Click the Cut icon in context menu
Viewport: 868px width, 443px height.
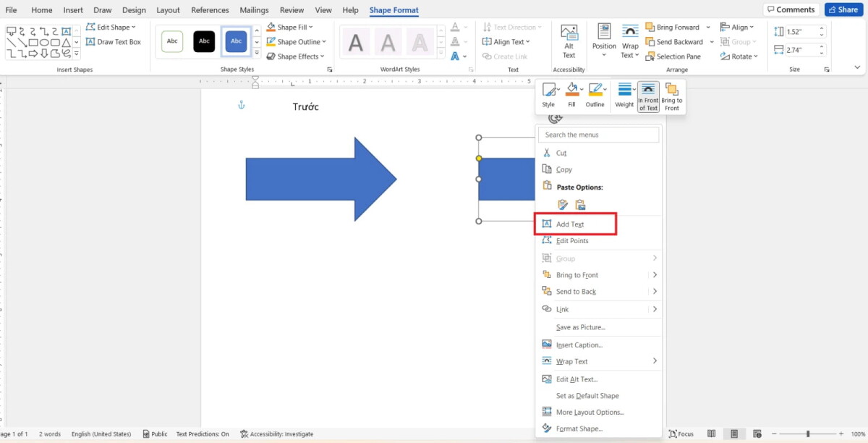(548, 153)
